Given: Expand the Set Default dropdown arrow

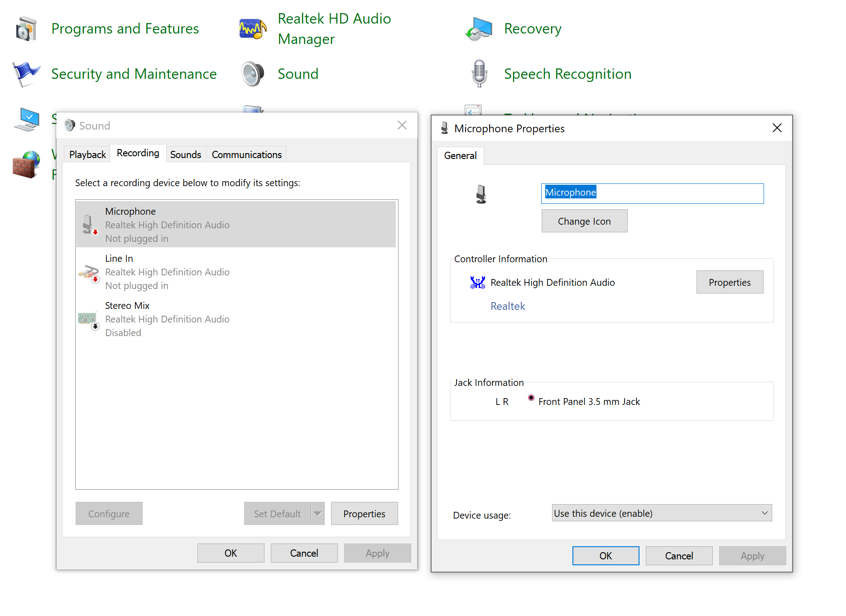Looking at the screenshot, I should pyautogui.click(x=318, y=514).
